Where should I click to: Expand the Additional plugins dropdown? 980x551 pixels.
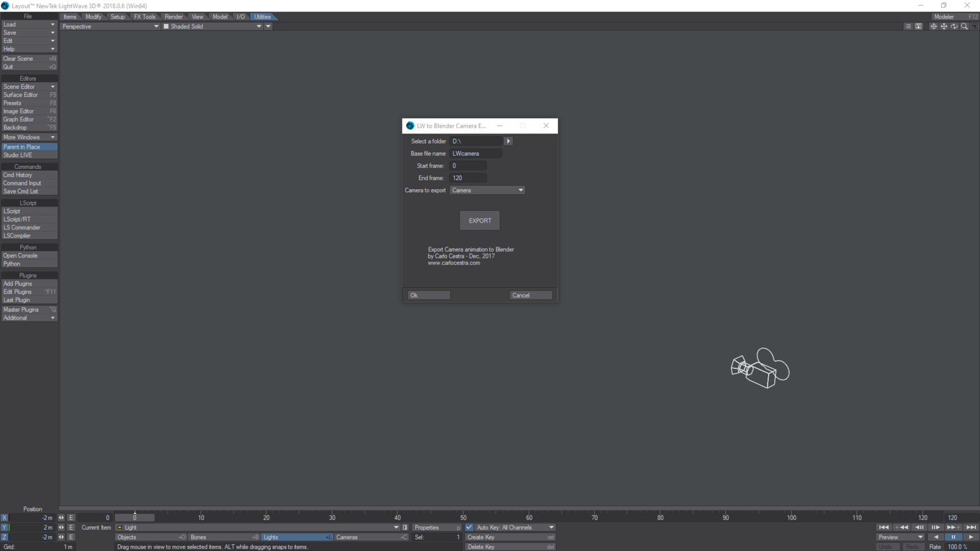point(29,318)
